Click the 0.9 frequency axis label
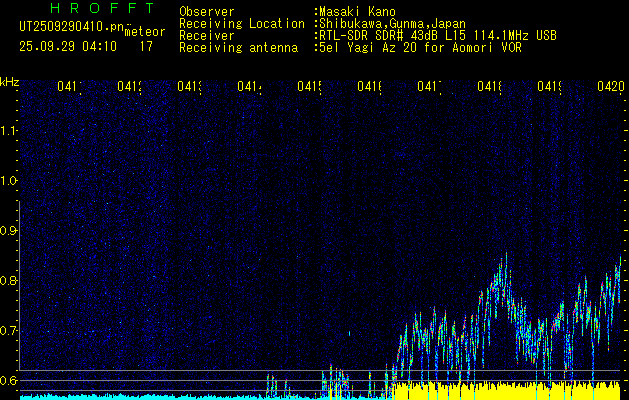The height and width of the screenshot is (400, 629). [9, 230]
